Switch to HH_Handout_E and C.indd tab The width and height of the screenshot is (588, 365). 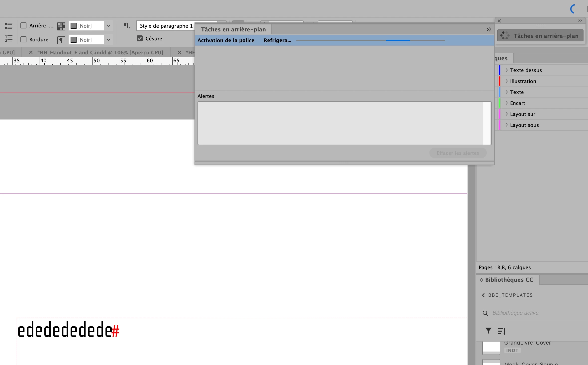click(100, 53)
